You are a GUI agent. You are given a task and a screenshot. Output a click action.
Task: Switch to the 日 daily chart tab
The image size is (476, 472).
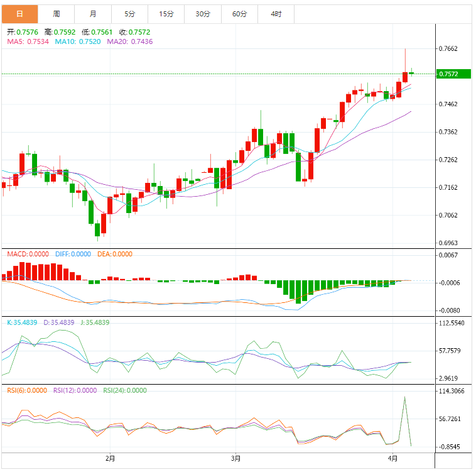pos(19,13)
